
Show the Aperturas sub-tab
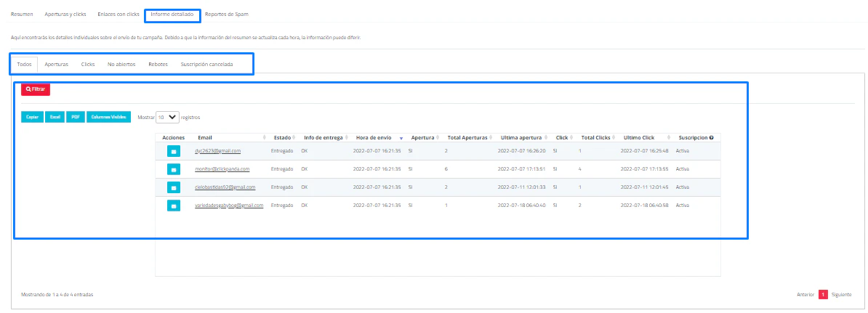pos(57,64)
